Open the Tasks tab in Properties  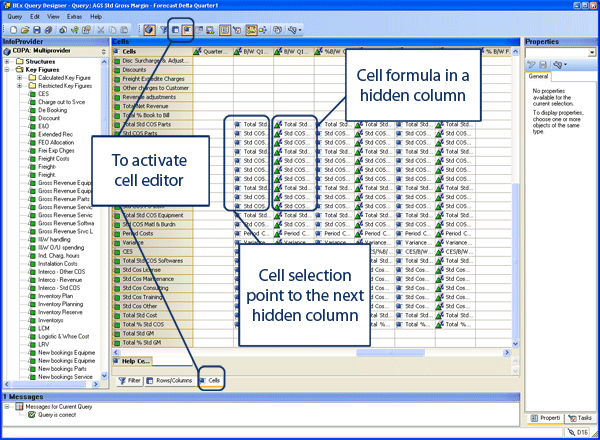coord(579,417)
